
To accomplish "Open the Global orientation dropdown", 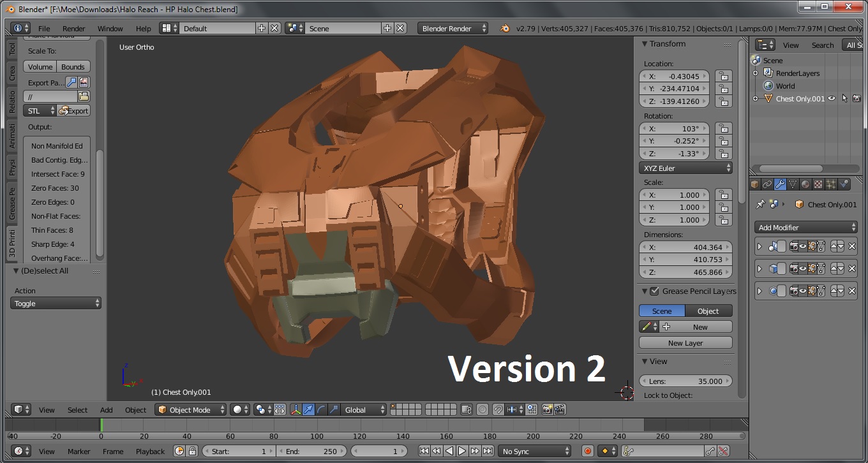I will 364,409.
